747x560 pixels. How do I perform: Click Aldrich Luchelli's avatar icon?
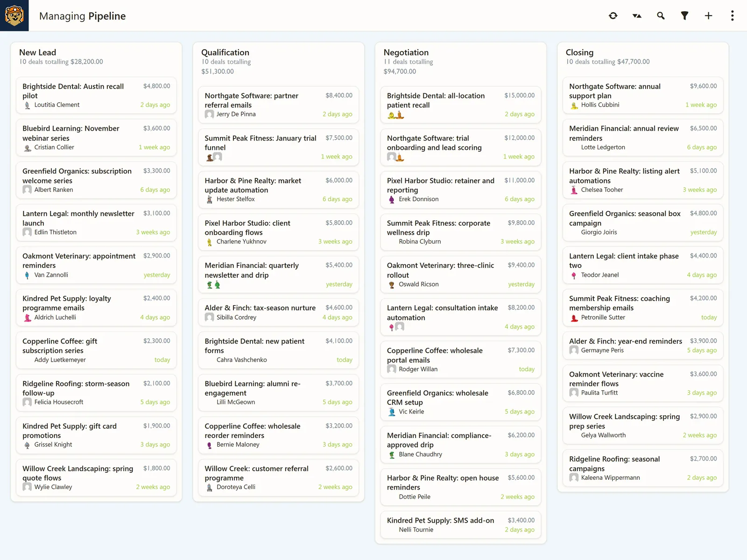coord(27,317)
